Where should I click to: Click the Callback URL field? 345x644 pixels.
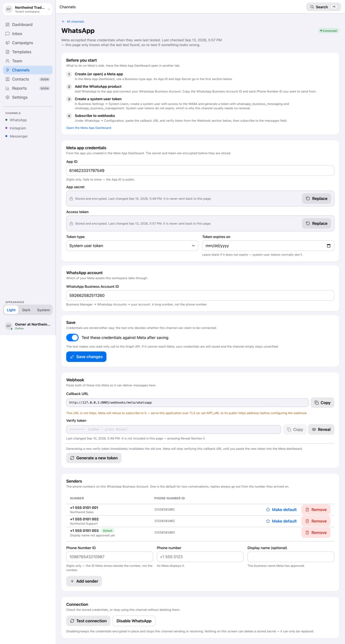[187, 402]
